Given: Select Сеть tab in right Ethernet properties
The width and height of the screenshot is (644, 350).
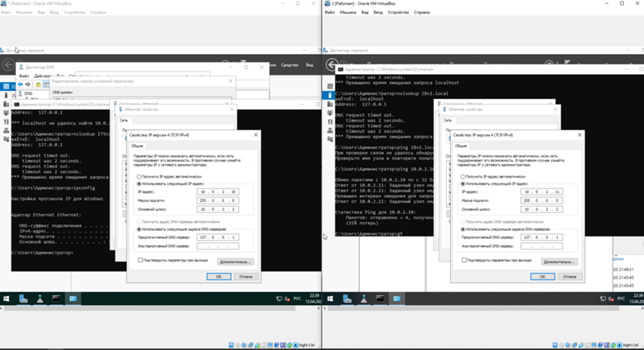Looking at the screenshot, I should 448,120.
